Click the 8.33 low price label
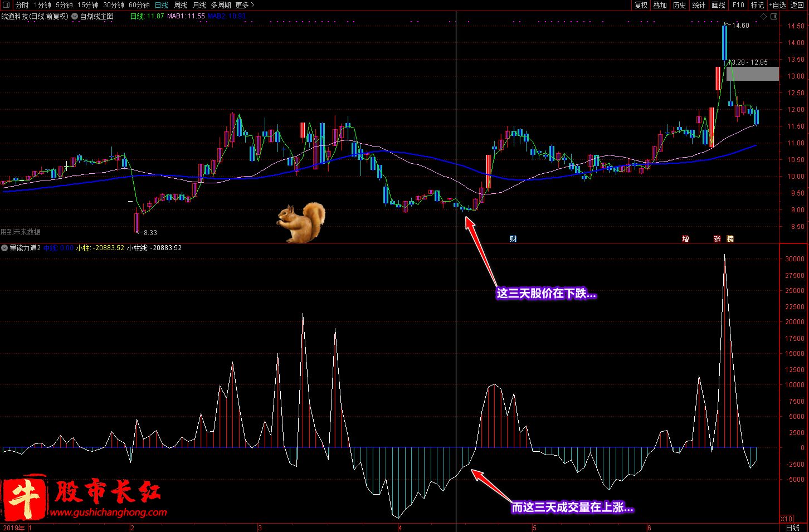The image size is (809, 532). pyautogui.click(x=150, y=233)
